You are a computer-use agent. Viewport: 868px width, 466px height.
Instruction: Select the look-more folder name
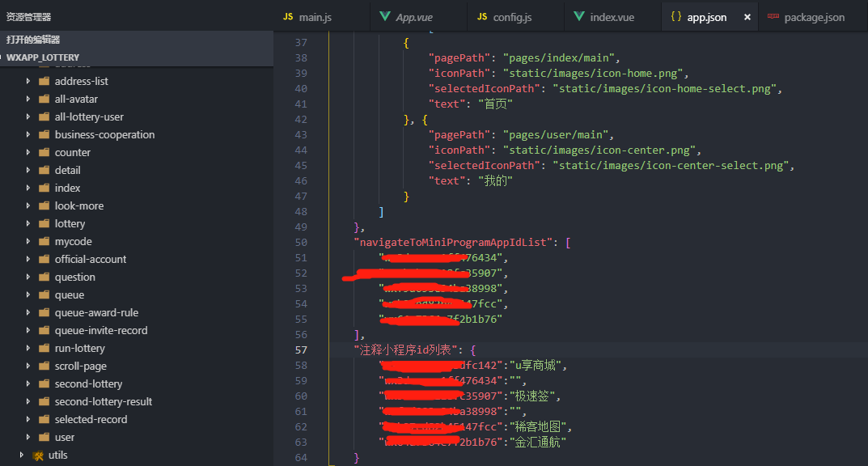pyautogui.click(x=79, y=205)
